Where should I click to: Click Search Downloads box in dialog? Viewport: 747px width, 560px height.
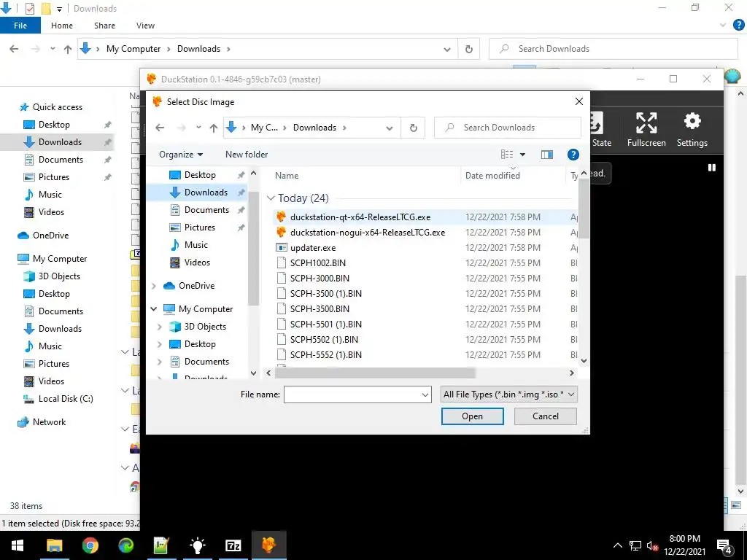pos(508,128)
